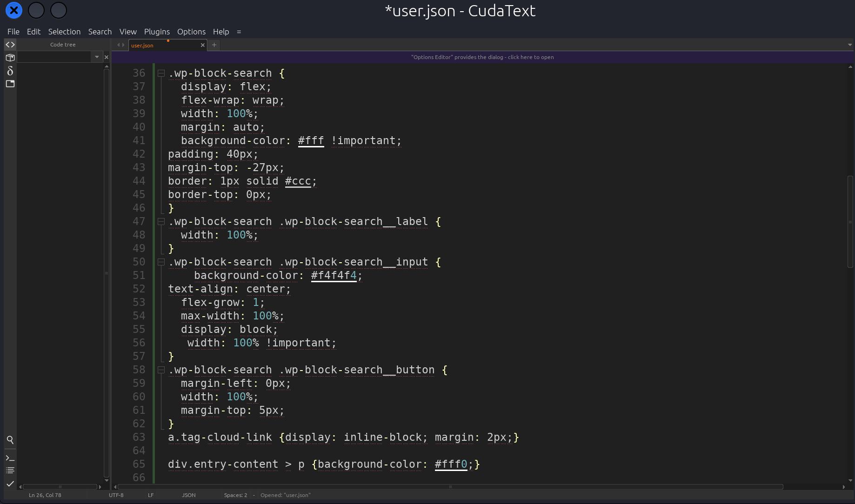Open the Find magnifier icon in sidebar

[10, 440]
